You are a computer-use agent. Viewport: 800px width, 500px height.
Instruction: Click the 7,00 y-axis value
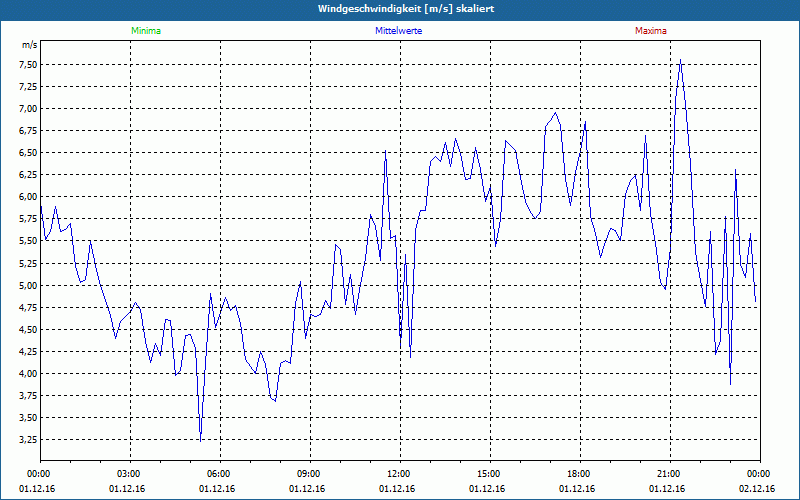click(x=29, y=108)
